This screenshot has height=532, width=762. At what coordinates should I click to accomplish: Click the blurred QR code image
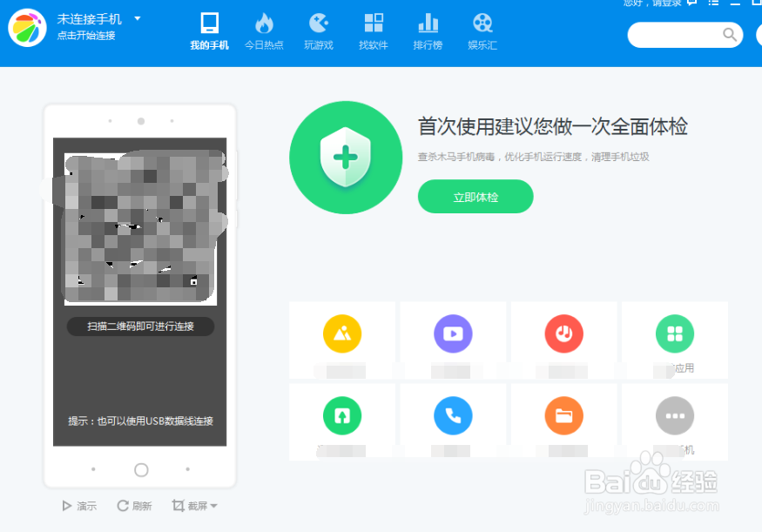(140, 228)
